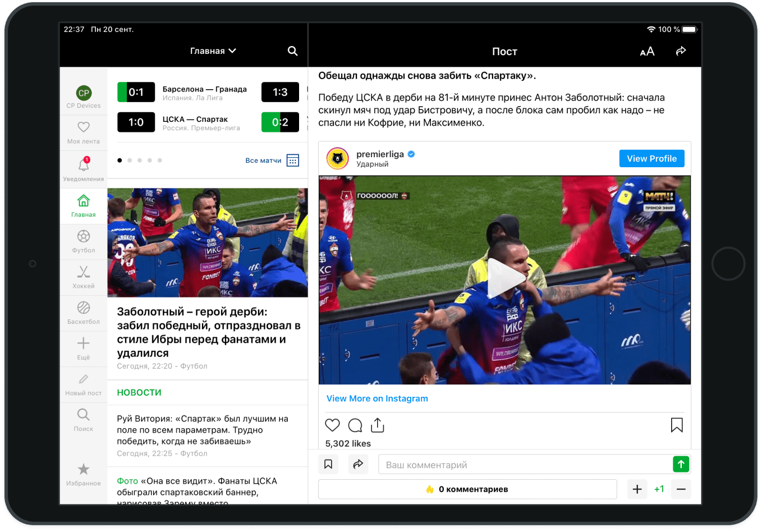This screenshot has width=762, height=532.
Task: Tap premierliga avatar logo
Action: [x=338, y=159]
